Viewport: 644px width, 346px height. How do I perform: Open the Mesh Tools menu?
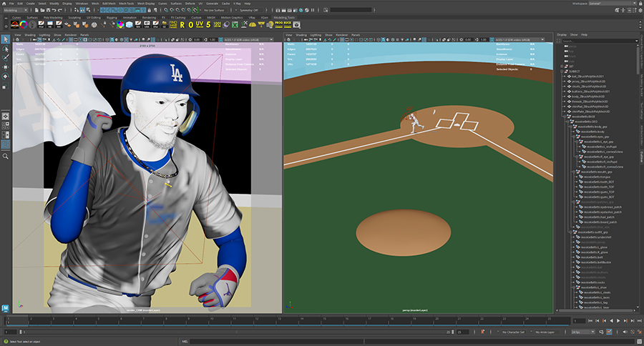tap(126, 4)
